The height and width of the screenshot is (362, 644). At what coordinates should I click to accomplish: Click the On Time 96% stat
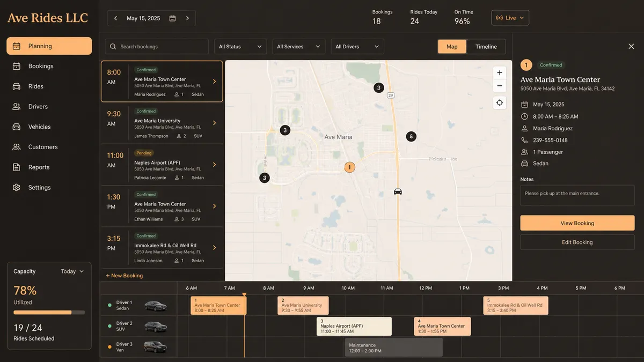tap(463, 17)
